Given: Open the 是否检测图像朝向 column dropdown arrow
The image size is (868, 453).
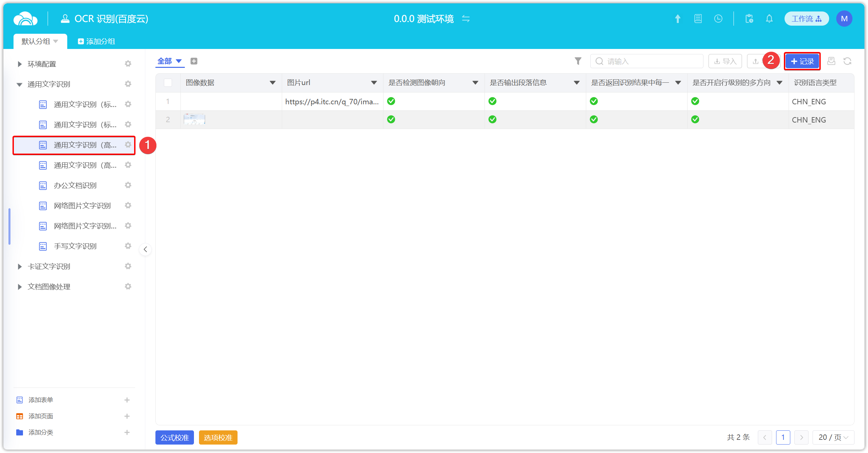Looking at the screenshot, I should pyautogui.click(x=475, y=83).
